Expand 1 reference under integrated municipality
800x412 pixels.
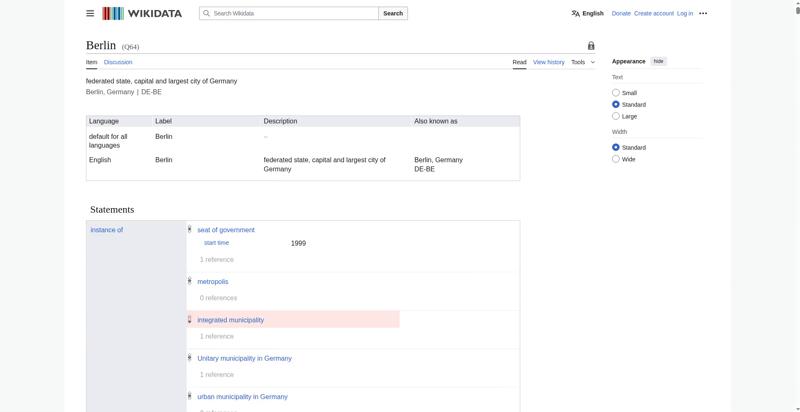(x=216, y=336)
